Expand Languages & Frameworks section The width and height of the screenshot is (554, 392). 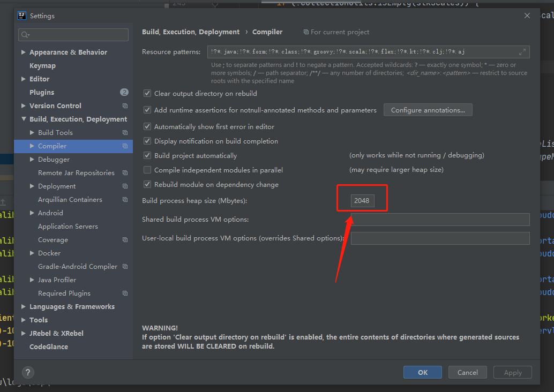point(24,306)
